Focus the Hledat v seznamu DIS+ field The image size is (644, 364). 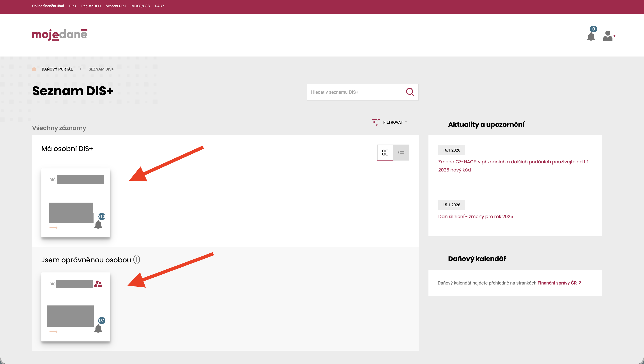[x=354, y=92]
